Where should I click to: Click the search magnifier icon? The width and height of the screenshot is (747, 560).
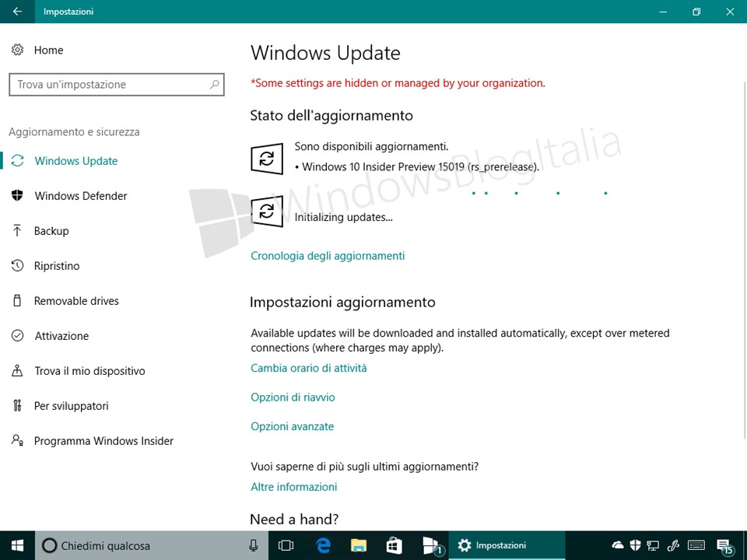(x=215, y=84)
